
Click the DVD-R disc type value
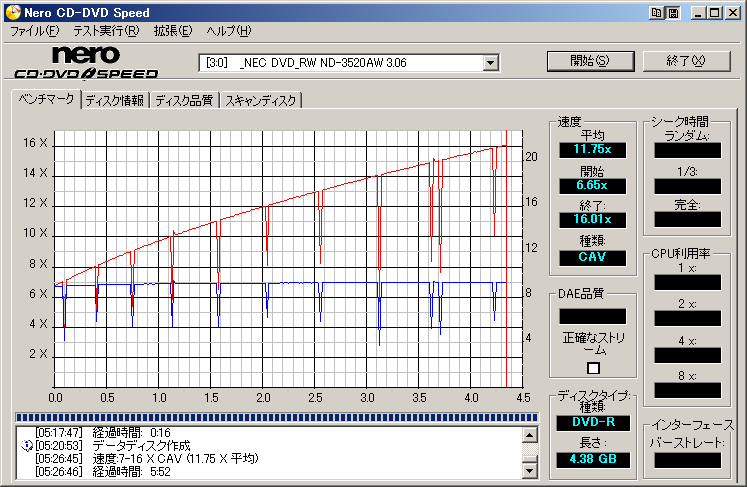tap(593, 423)
